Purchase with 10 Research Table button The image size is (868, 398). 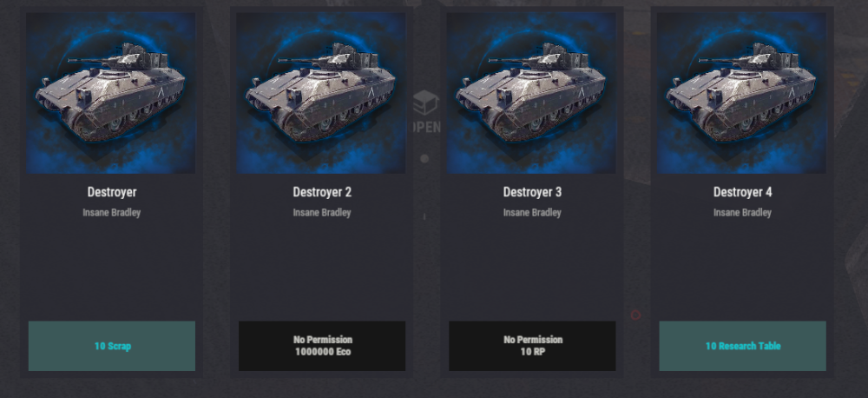(743, 346)
